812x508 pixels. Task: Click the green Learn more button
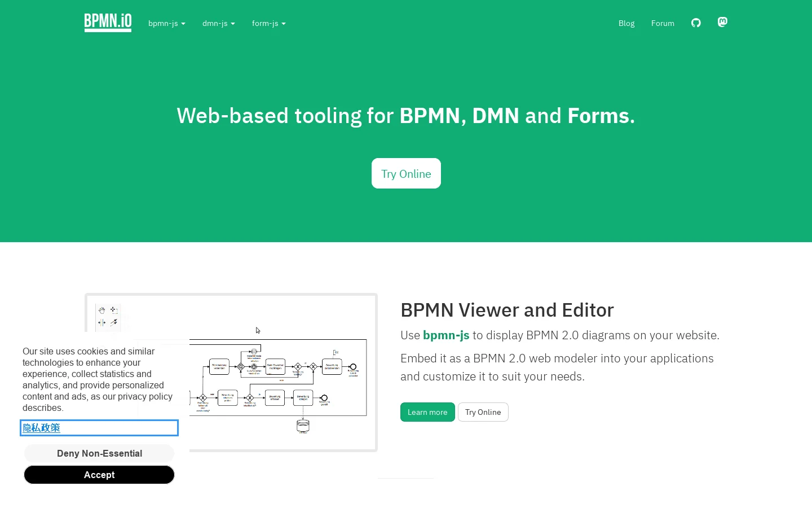427,412
